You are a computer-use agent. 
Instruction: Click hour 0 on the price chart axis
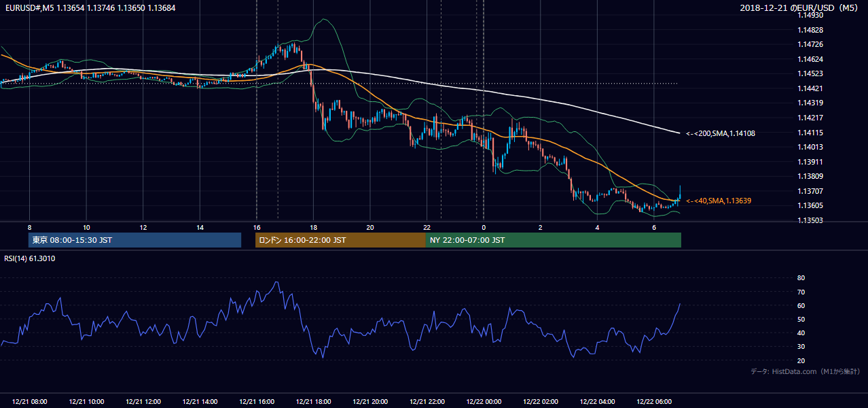coord(484,227)
